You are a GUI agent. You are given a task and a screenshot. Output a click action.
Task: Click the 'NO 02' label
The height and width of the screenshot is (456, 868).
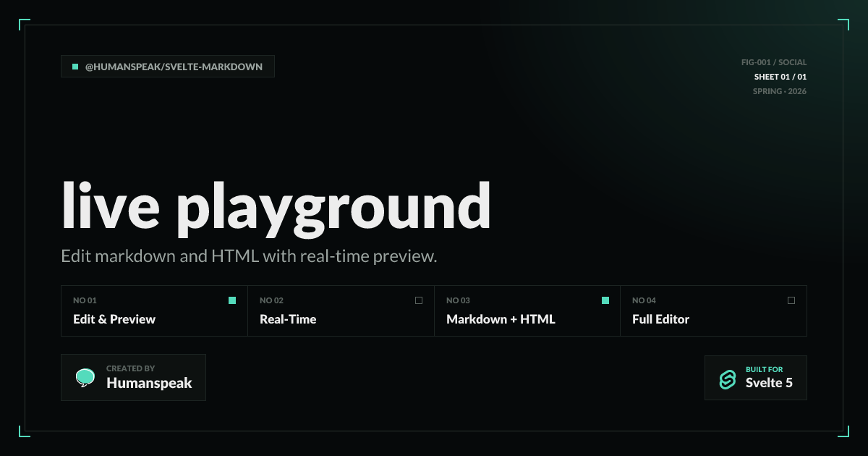tap(271, 300)
